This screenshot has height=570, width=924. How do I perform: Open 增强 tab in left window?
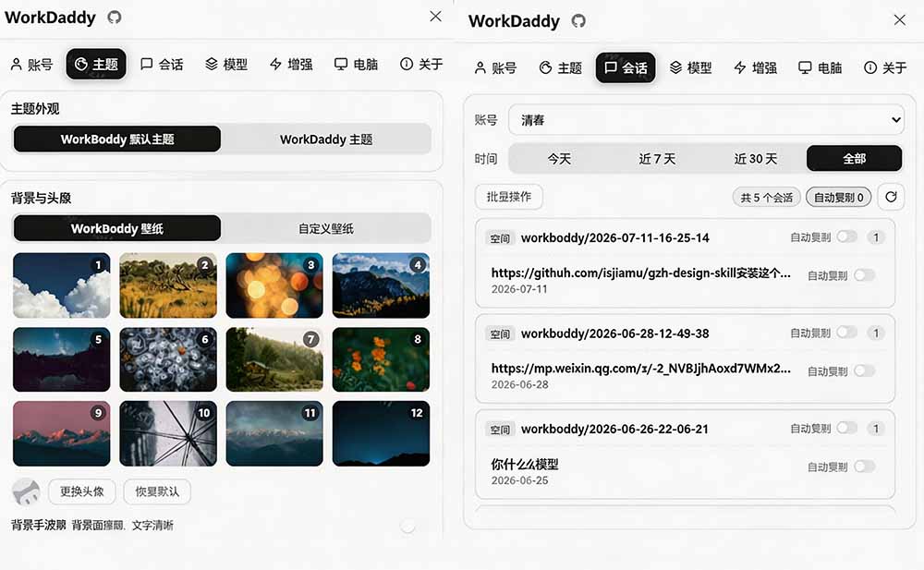[291, 65]
